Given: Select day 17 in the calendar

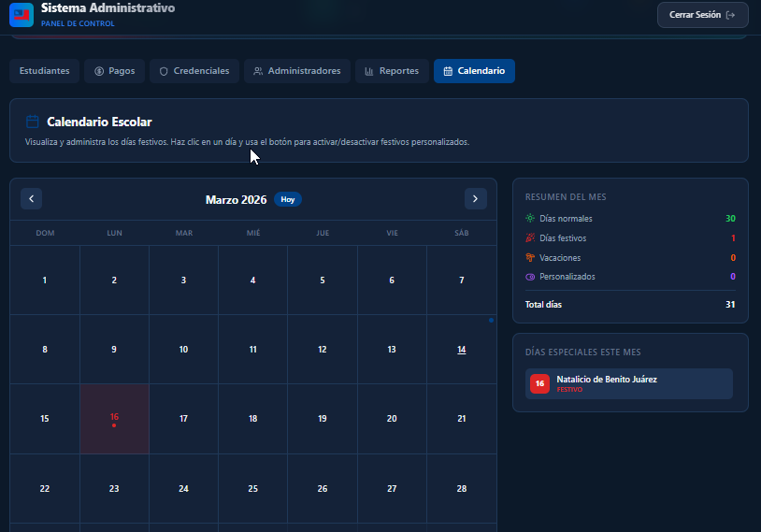Looking at the screenshot, I should click(183, 419).
